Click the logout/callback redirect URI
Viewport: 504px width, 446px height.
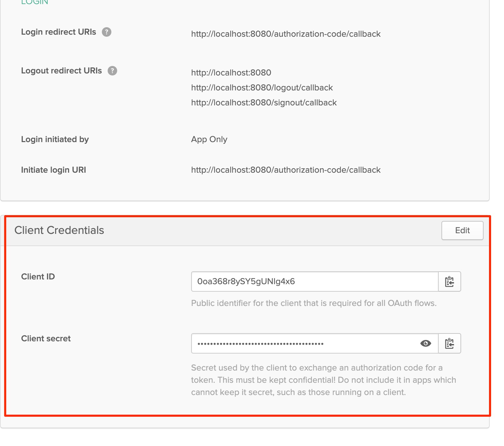262,88
